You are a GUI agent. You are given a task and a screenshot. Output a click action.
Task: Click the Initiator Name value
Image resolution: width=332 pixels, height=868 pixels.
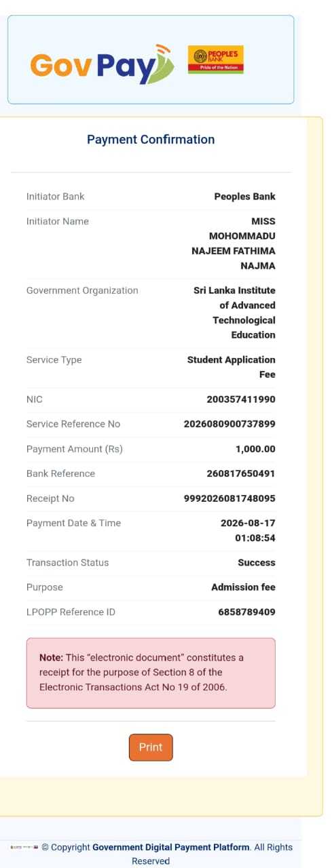point(234,243)
